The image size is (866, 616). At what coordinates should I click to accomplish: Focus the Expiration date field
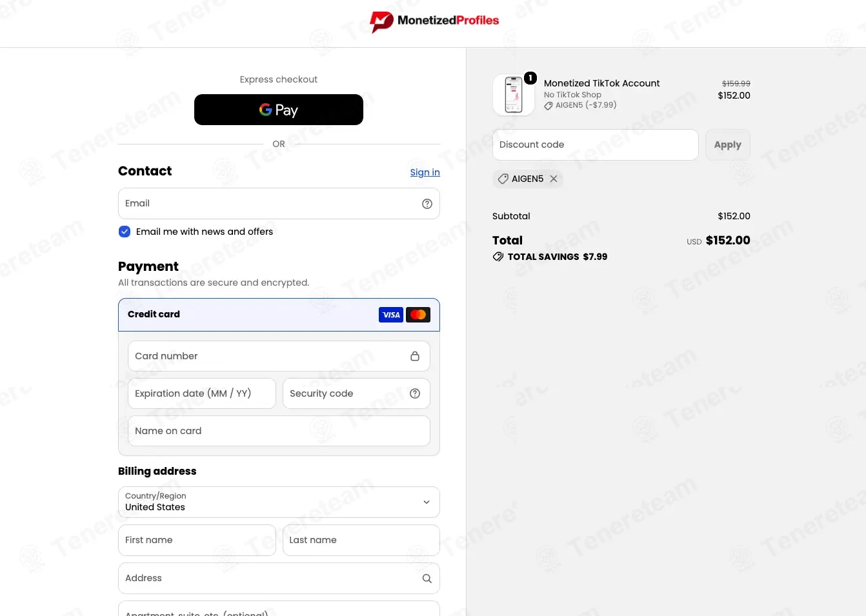pos(202,393)
